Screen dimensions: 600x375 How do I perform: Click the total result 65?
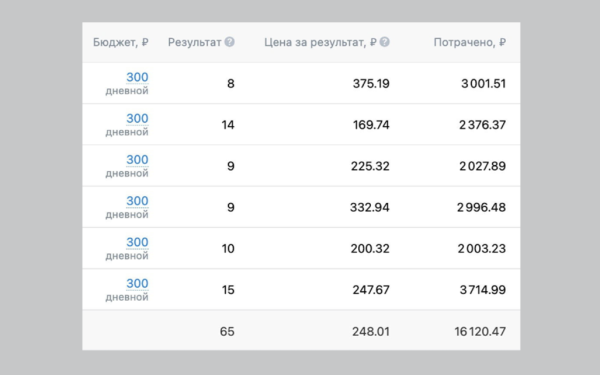click(x=227, y=331)
